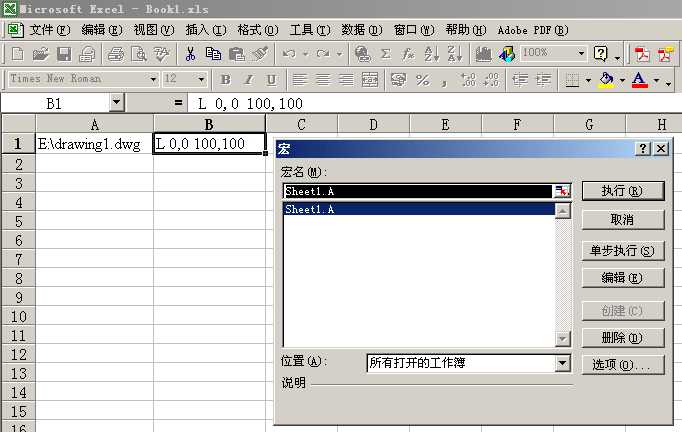The height and width of the screenshot is (432, 682).
Task: Apply the red Font Color A
Action: tap(639, 80)
